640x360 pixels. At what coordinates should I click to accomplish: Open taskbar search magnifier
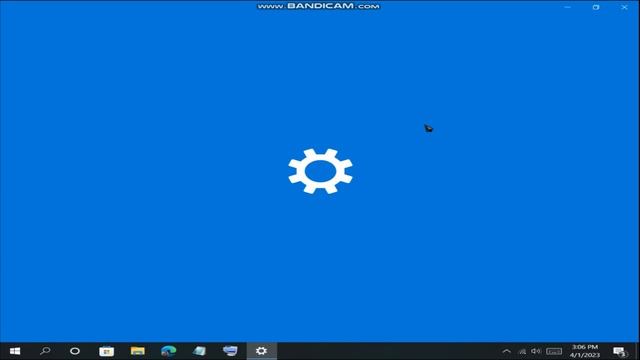[45, 351]
